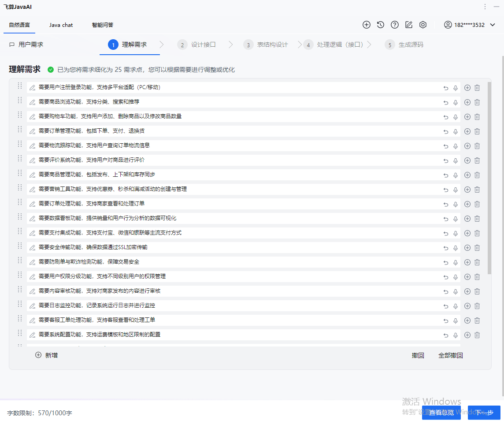Use voice input for 商品管理功能 row
Screen dimensions: 504x421
pyautogui.click(x=456, y=175)
